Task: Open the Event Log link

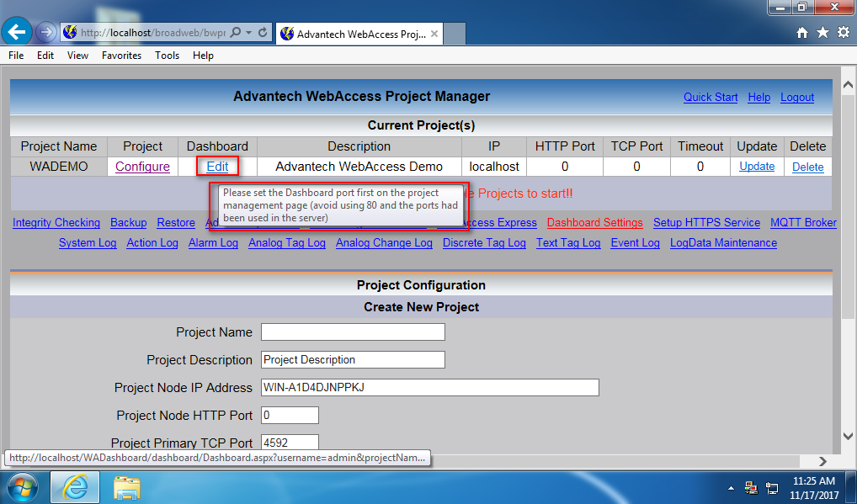Action: pos(635,243)
